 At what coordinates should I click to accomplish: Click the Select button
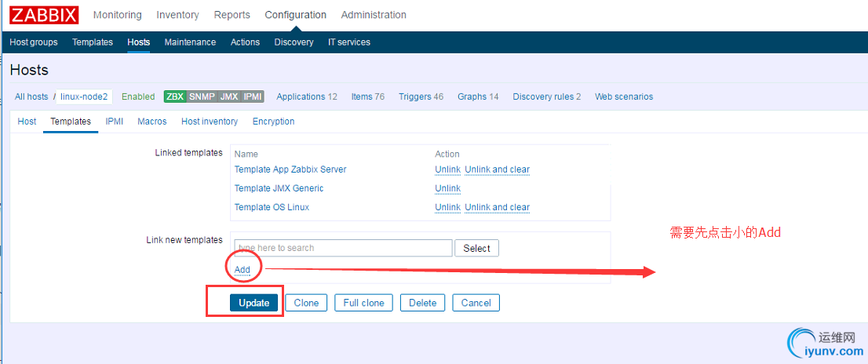pos(476,248)
